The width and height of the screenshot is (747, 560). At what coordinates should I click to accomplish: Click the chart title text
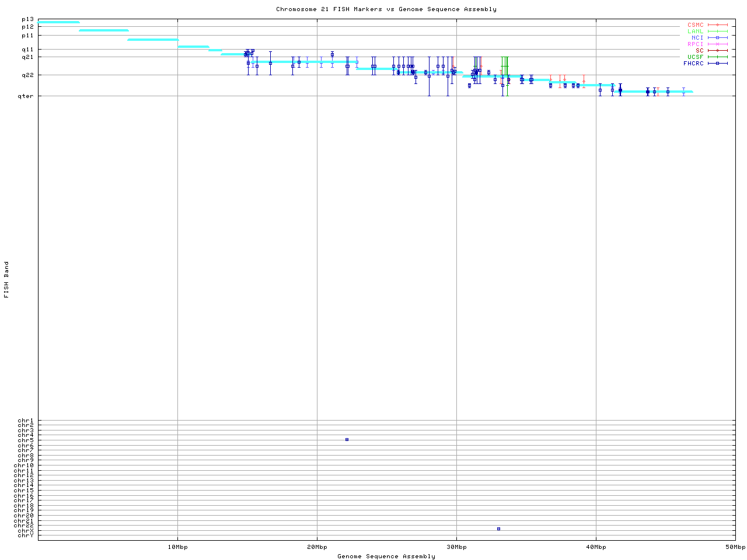click(x=386, y=9)
